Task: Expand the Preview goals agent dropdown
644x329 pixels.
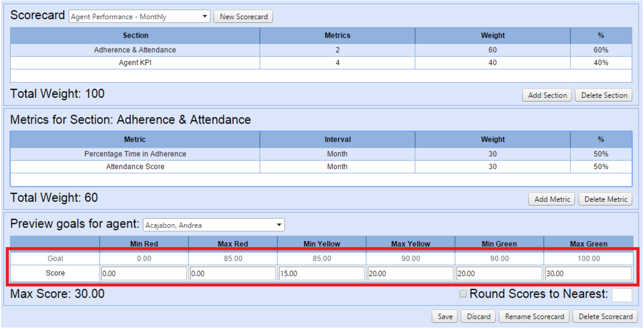Action: point(214,225)
